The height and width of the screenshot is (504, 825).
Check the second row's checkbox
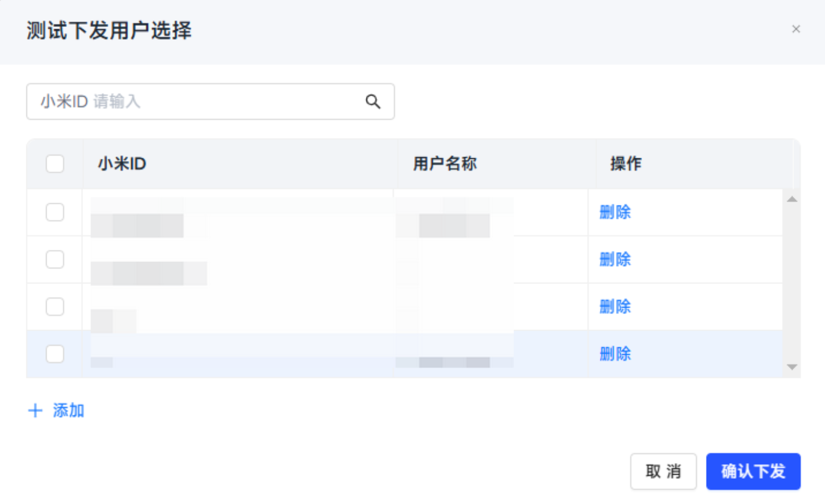55,259
